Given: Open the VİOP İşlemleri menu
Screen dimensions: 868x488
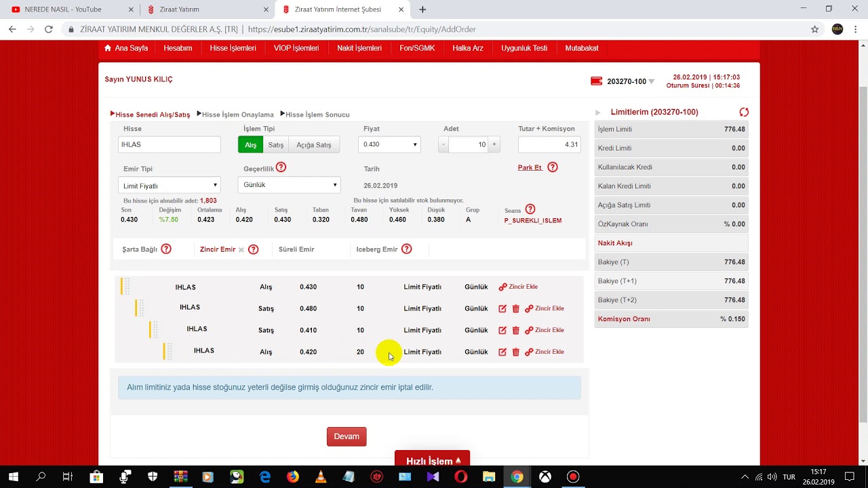Looking at the screenshot, I should coord(296,48).
